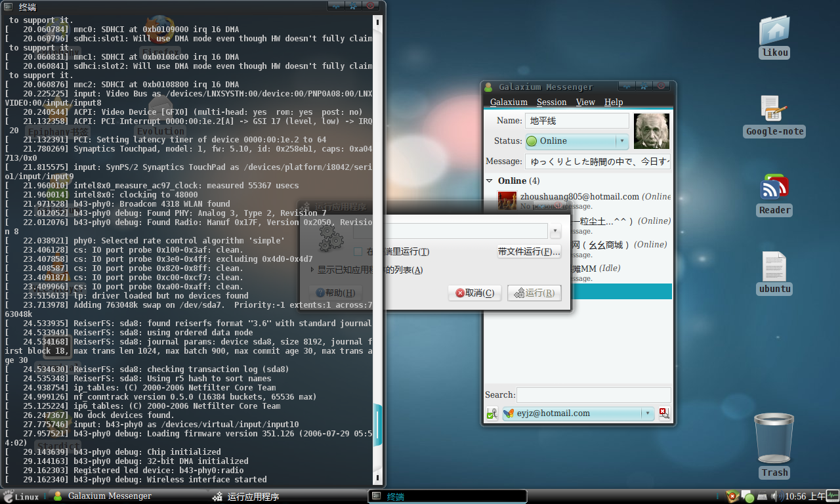Toggle the run-in-terminal checkbox
The height and width of the screenshot is (504, 840).
358,252
